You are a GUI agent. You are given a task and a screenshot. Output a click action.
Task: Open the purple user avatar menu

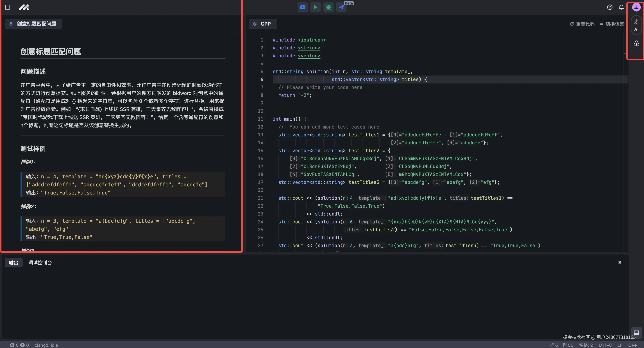pos(636,7)
